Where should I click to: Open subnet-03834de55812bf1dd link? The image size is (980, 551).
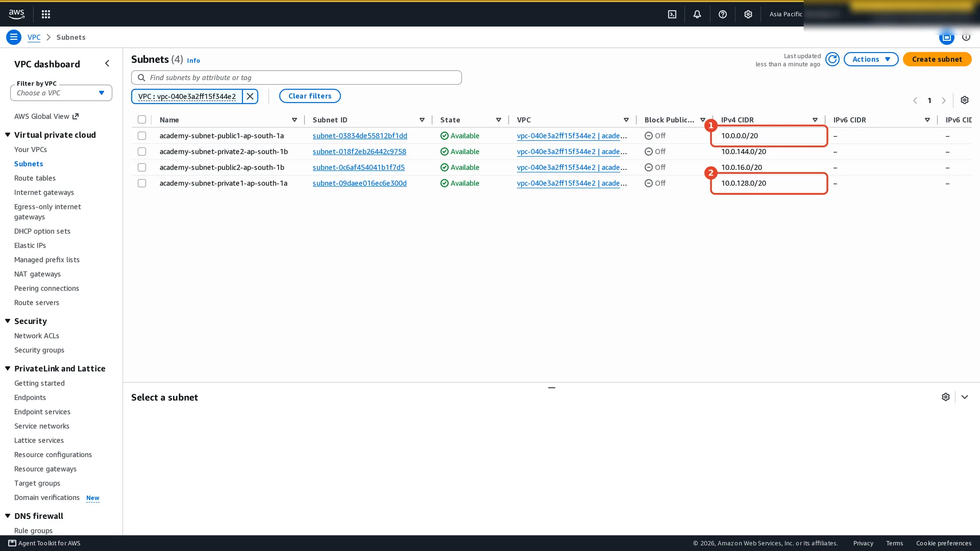click(360, 136)
